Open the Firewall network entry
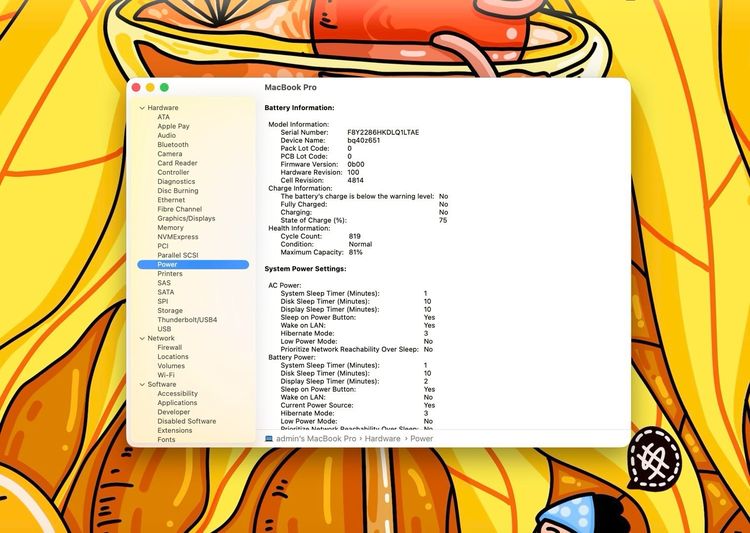The height and width of the screenshot is (533, 750). click(170, 347)
